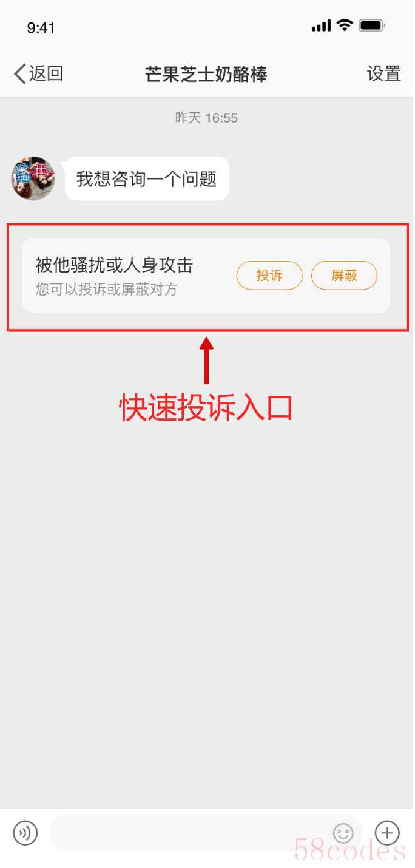Check the Wi-Fi status icon
The width and height of the screenshot is (415, 868).
click(345, 25)
